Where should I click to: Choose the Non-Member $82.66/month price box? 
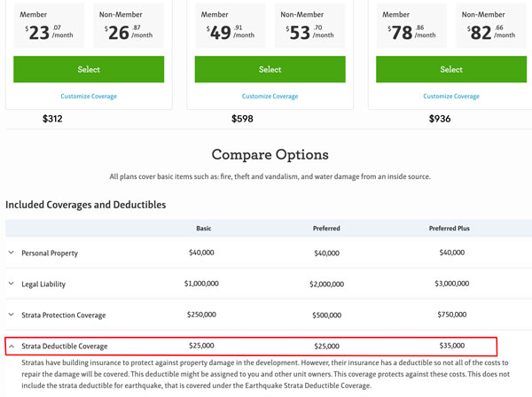[490, 25]
